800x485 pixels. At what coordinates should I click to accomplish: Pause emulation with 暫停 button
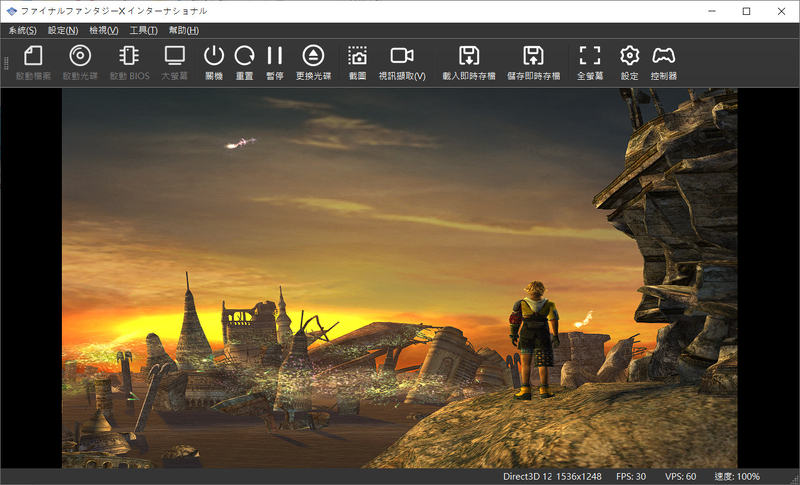[274, 62]
